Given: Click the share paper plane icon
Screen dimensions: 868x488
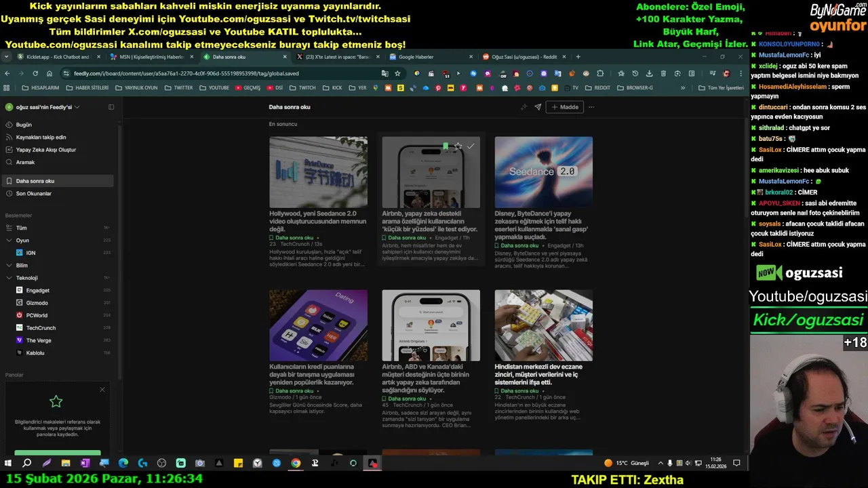Looking at the screenshot, I should click(538, 107).
